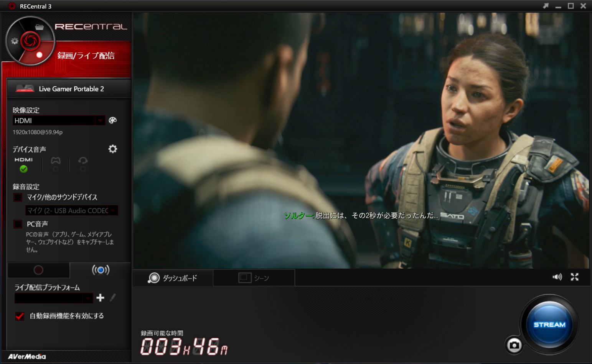Enable マイク/他のサウンドデバイス checkbox
The image size is (592, 364).
pos(18,197)
